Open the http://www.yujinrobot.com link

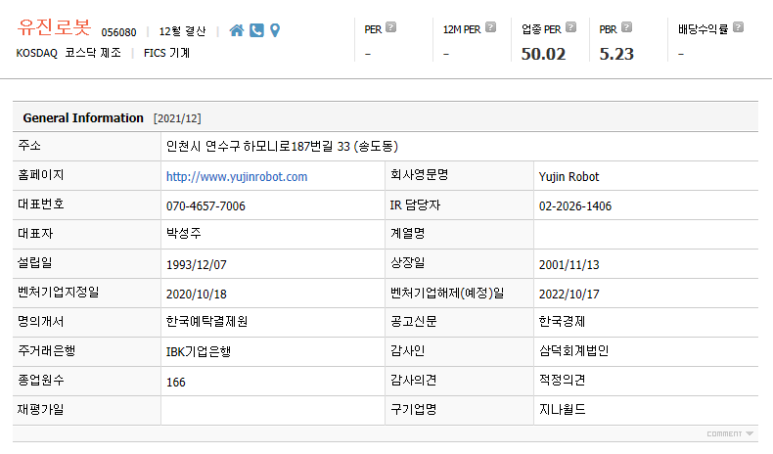point(237,176)
